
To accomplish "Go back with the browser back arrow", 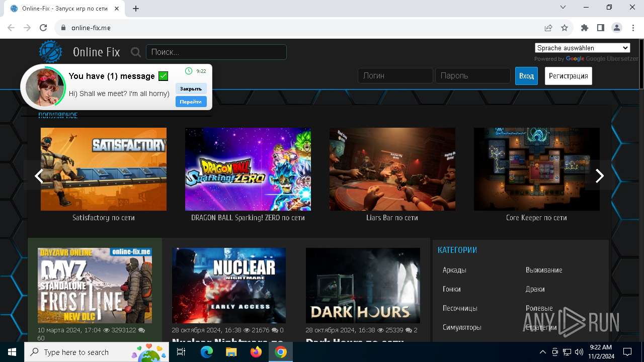I will [11, 28].
